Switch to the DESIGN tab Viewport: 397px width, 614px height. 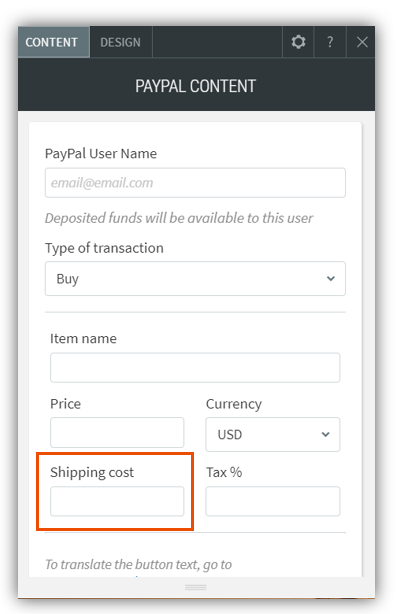tap(121, 42)
